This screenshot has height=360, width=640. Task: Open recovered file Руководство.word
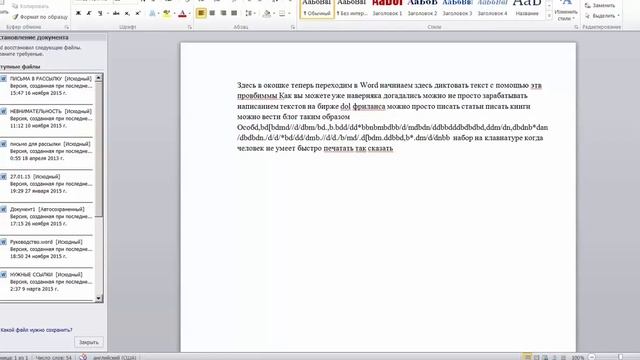tap(47, 249)
